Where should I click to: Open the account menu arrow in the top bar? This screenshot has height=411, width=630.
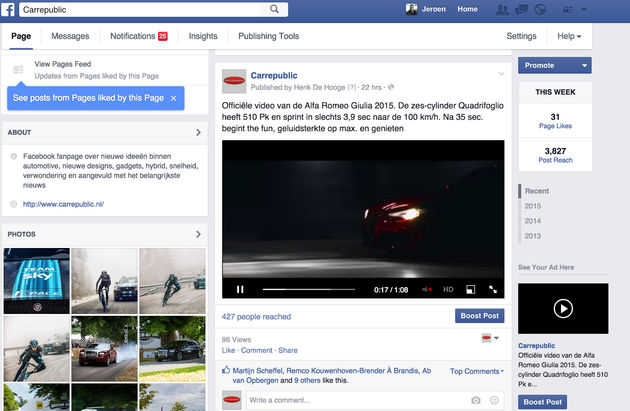point(584,10)
